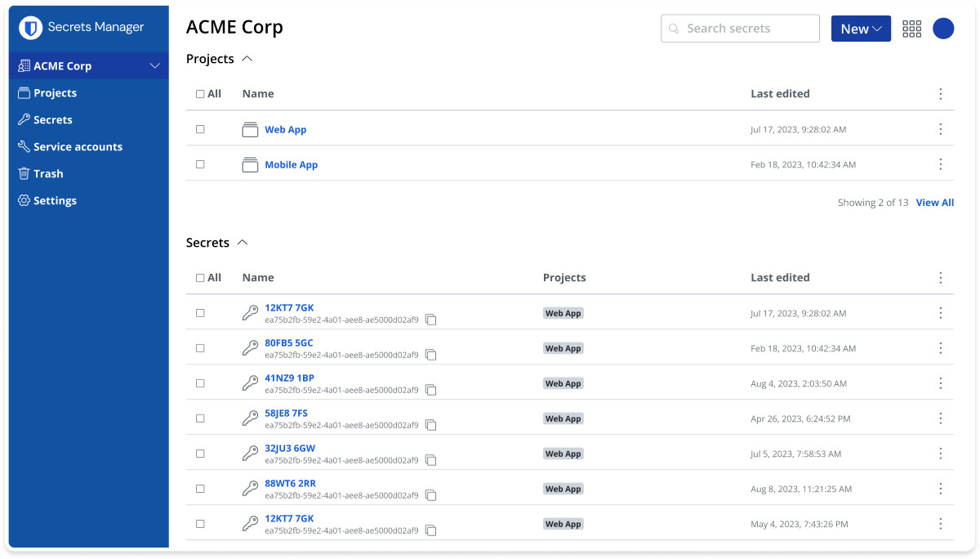Open three-dot menu in Secrets table header
The image size is (980, 559).
pos(940,278)
